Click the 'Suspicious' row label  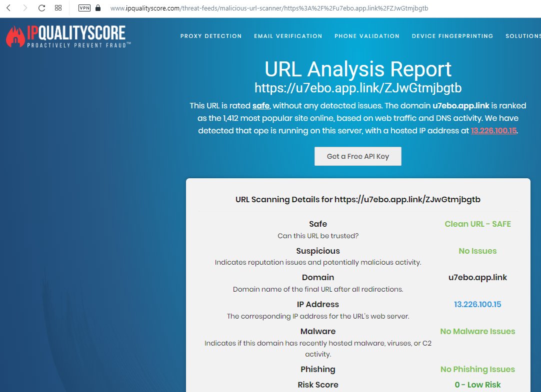(x=318, y=251)
